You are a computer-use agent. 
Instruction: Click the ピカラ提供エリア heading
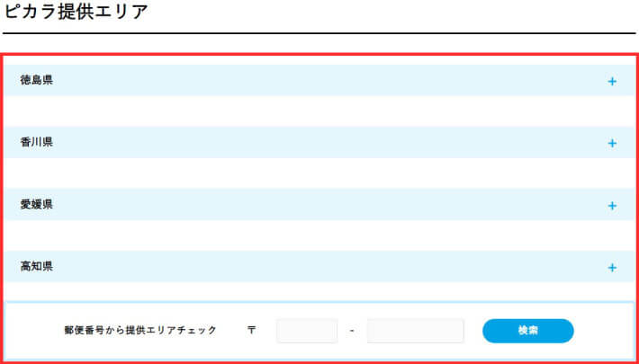click(x=76, y=13)
